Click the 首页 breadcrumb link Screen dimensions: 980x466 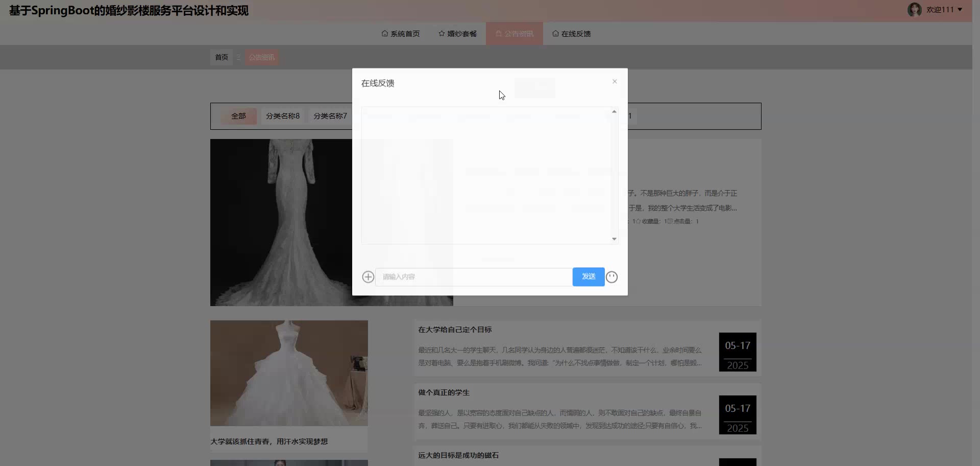click(x=222, y=57)
